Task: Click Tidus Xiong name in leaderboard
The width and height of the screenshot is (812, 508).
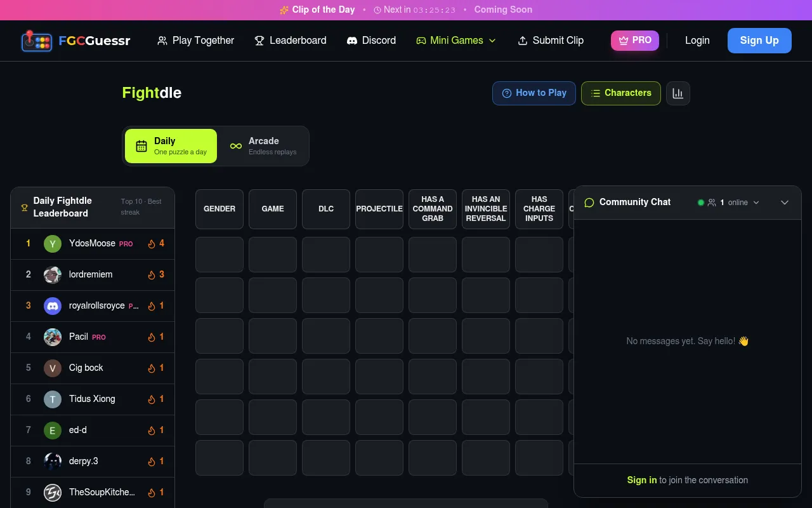Action: [92, 399]
